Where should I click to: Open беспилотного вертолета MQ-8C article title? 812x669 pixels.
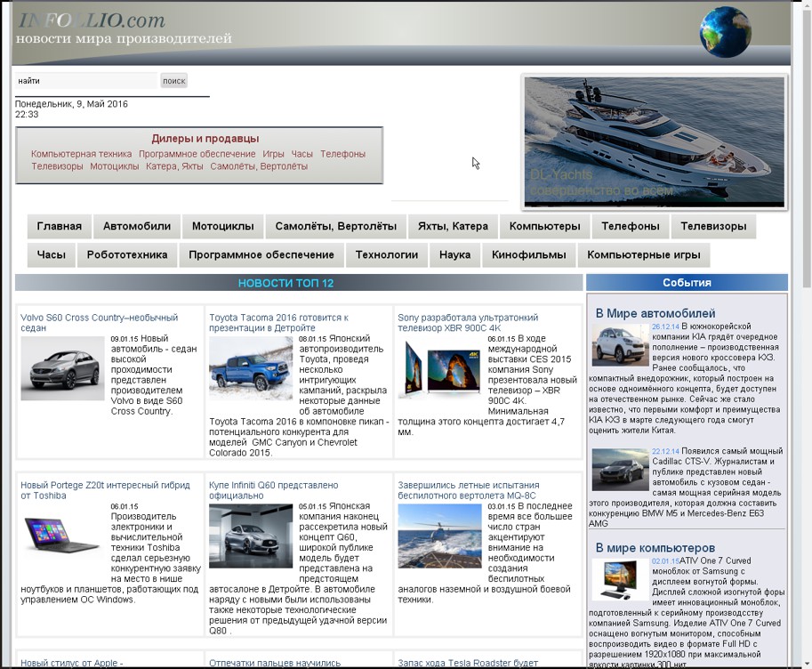point(468,490)
